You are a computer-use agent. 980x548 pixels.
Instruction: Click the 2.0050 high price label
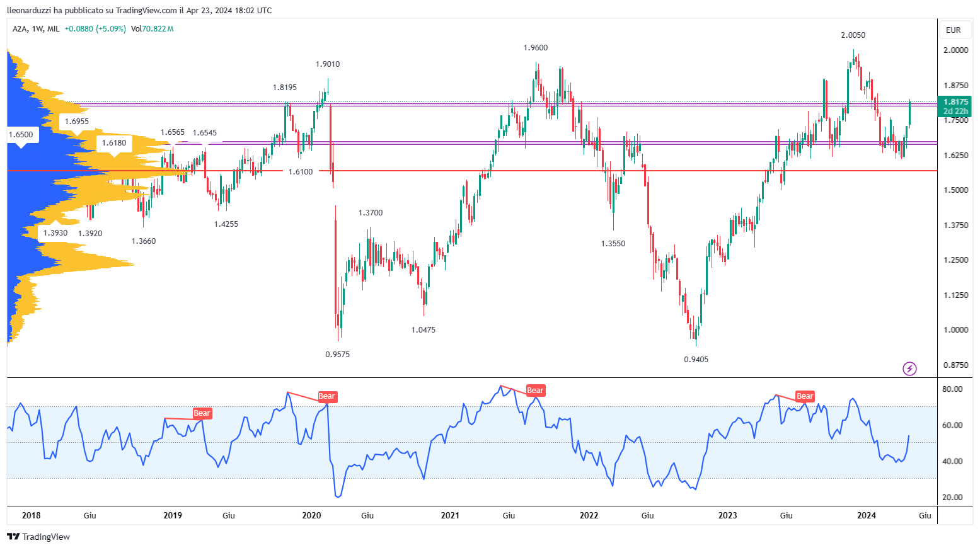click(853, 35)
